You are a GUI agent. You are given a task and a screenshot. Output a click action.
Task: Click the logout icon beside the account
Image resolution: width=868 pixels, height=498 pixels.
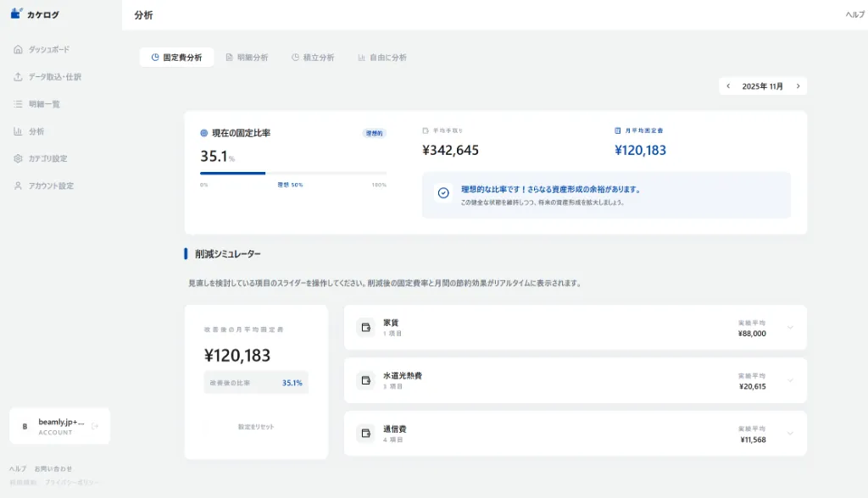95,426
